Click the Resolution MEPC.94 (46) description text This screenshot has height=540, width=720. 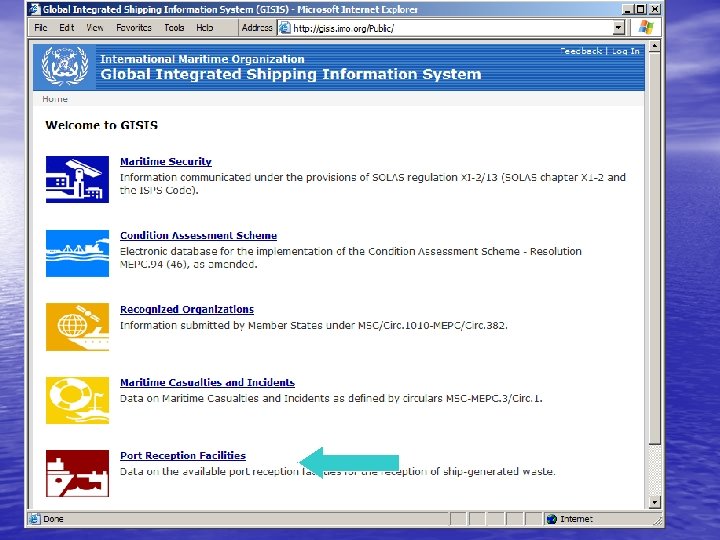click(x=350, y=258)
